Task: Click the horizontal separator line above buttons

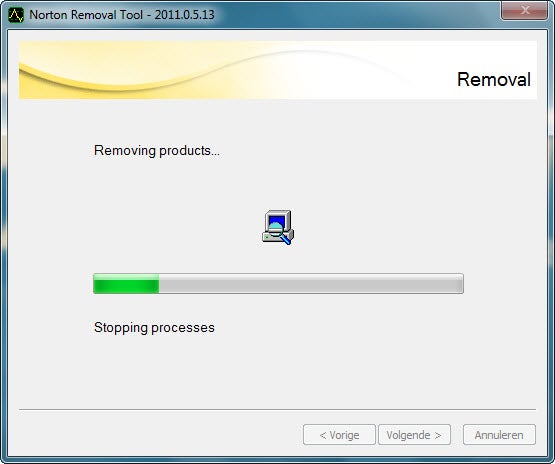Action: 277,409
